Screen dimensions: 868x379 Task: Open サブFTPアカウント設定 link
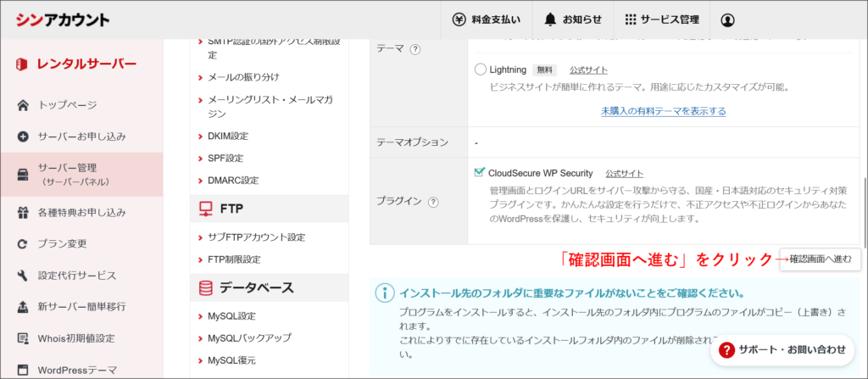[x=256, y=237]
